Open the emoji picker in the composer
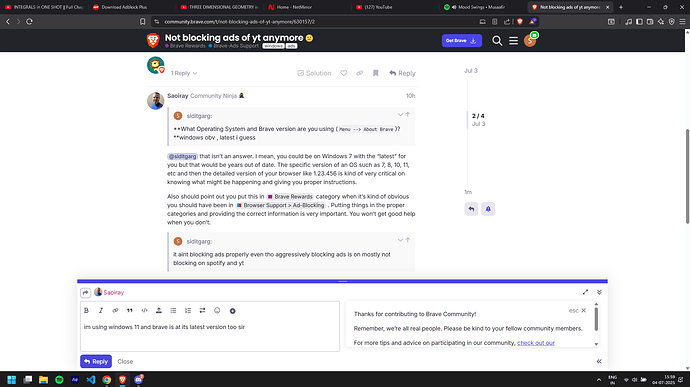Image resolution: width=690 pixels, height=387 pixels. pos(217,310)
